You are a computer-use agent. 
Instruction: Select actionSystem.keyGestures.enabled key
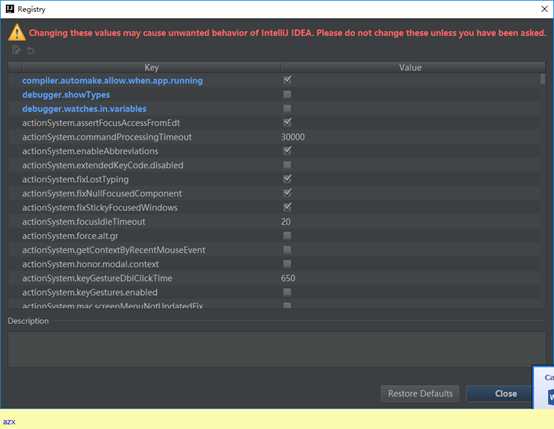90,293
